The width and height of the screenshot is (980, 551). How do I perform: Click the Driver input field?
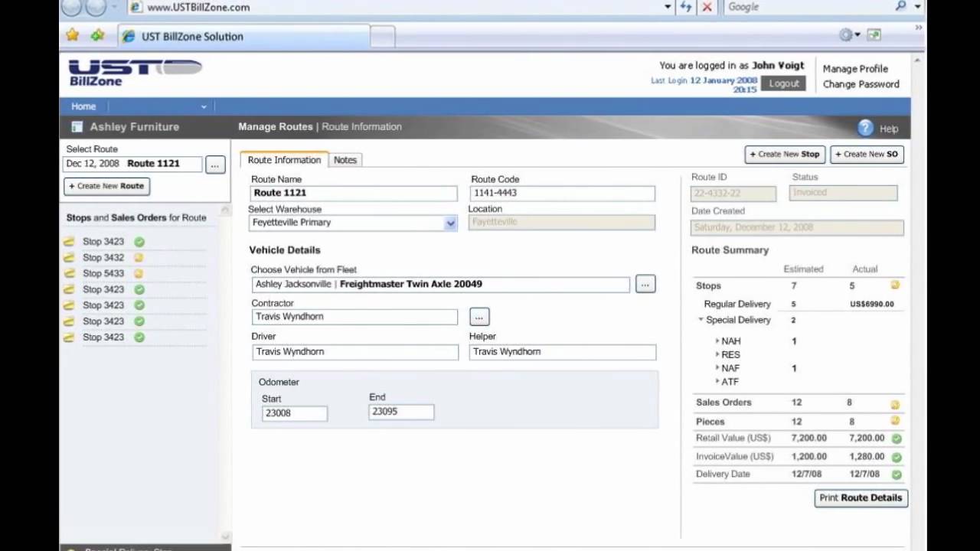[x=355, y=352]
